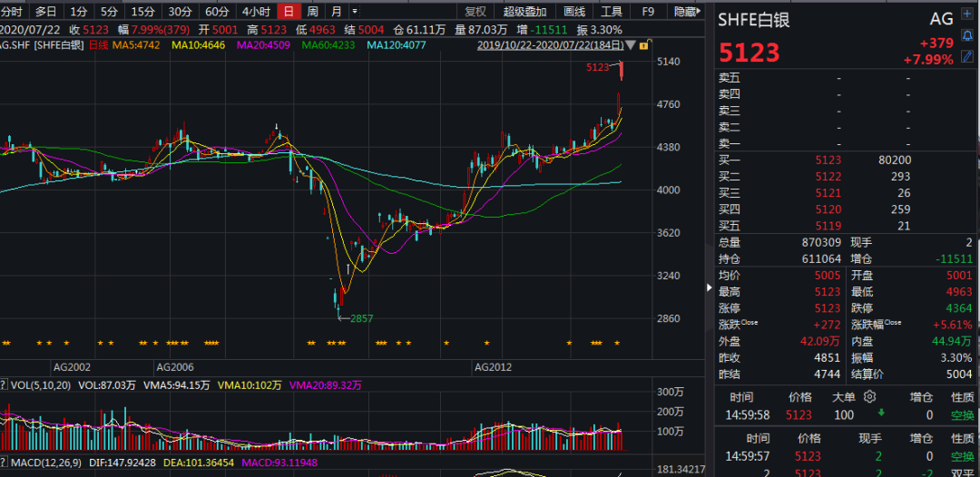Click the small arrow splitter left of quote panel
Image resolution: width=980 pixels, height=477 pixels.
coord(709,287)
